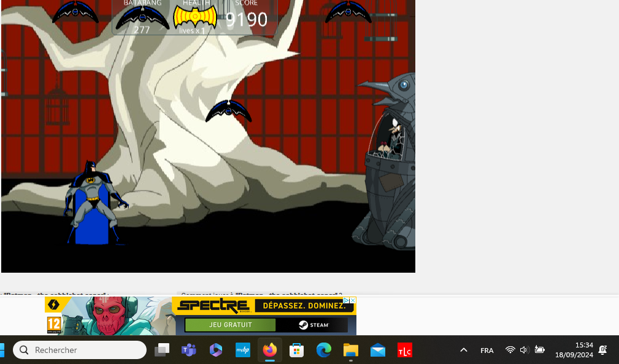
Task: Open the myHP app from the taskbar
Action: 243,350
